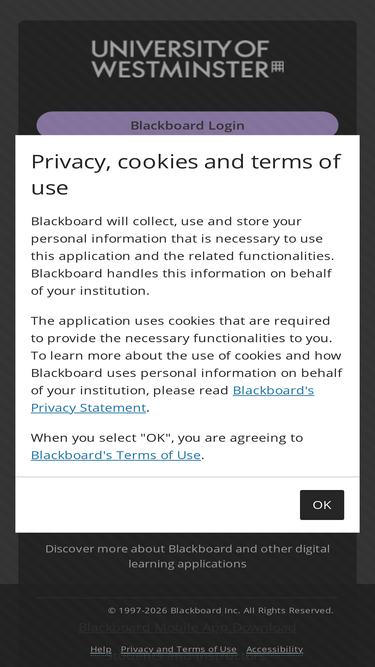Open Privacy and Terms of Use footer link
Screen dimensions: 375x667
tap(179, 649)
